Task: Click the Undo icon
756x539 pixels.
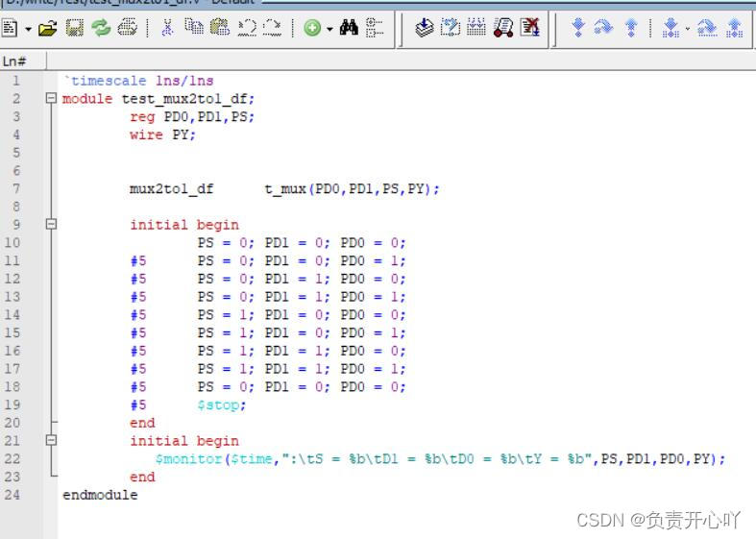Action: click(x=247, y=28)
